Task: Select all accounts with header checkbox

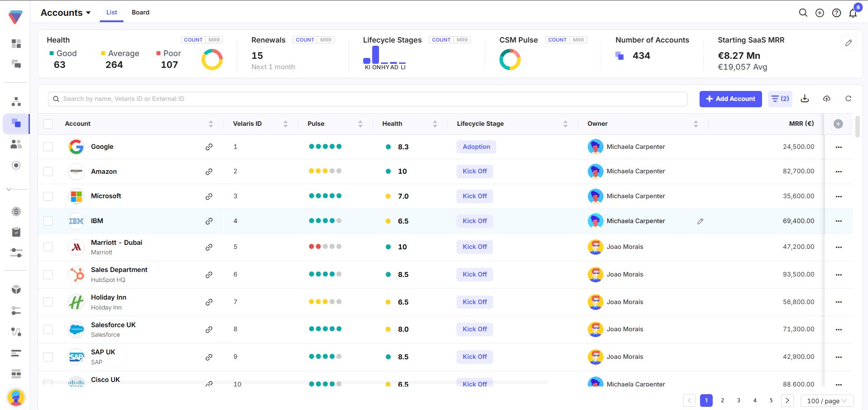Action: point(48,124)
